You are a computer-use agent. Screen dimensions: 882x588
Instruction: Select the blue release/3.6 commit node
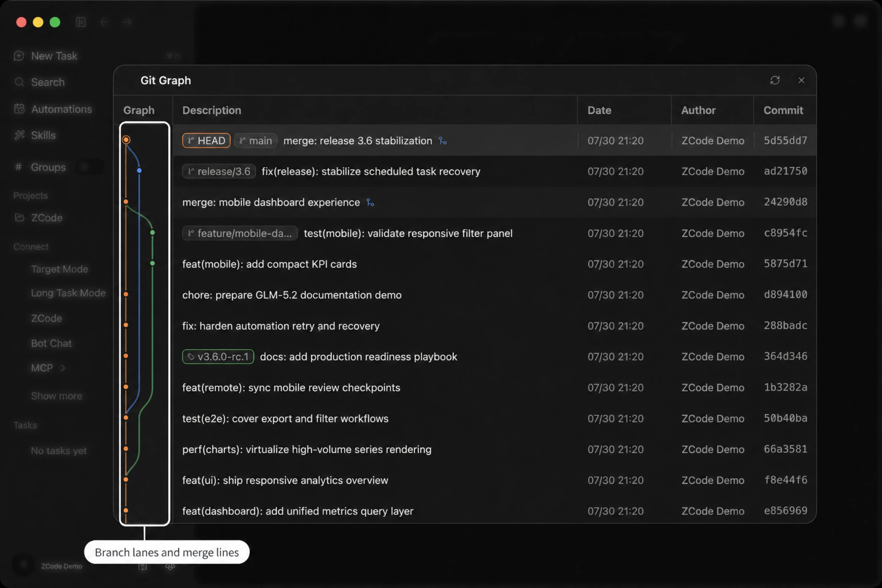(x=139, y=171)
